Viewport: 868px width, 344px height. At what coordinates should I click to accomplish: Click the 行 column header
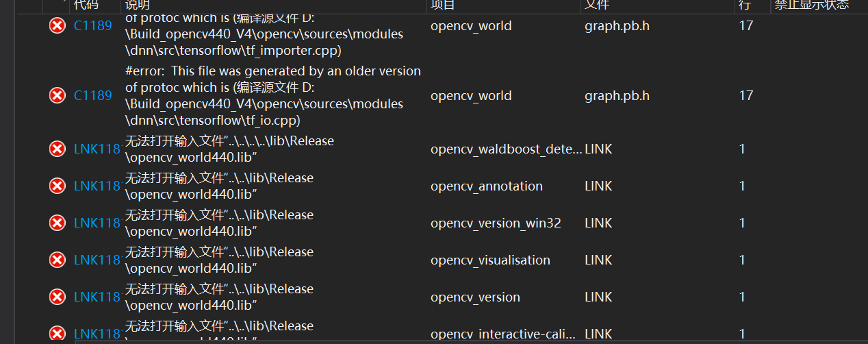coord(744,5)
